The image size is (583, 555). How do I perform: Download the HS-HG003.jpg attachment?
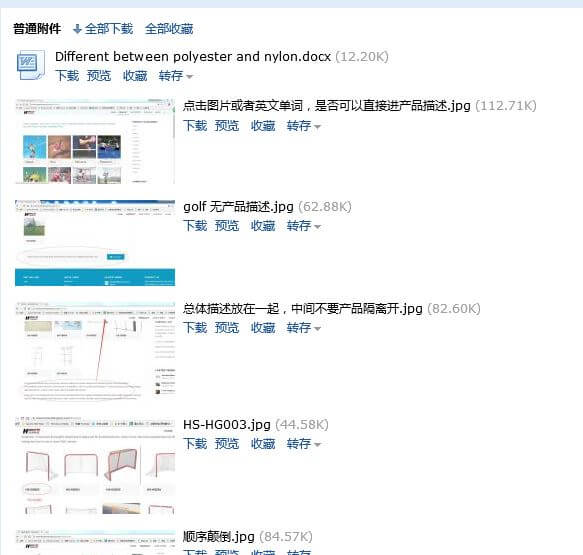click(x=195, y=444)
